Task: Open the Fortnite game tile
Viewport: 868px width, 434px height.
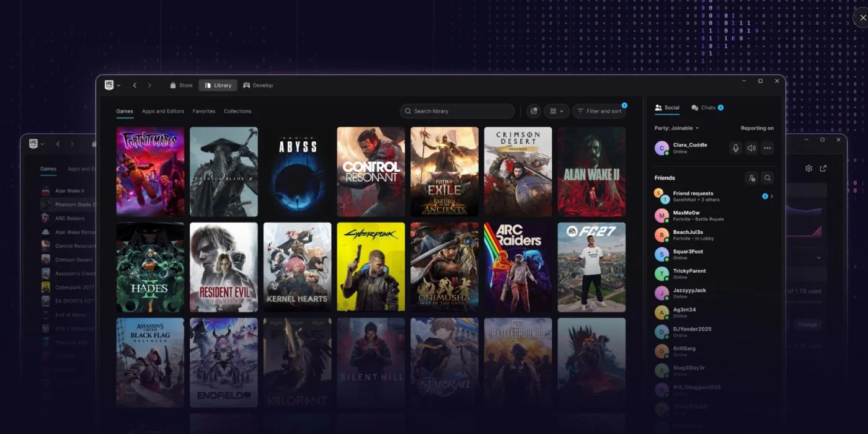Action: (x=150, y=172)
